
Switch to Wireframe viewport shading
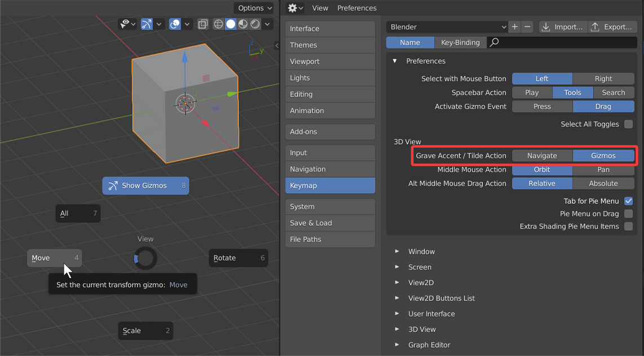point(217,24)
